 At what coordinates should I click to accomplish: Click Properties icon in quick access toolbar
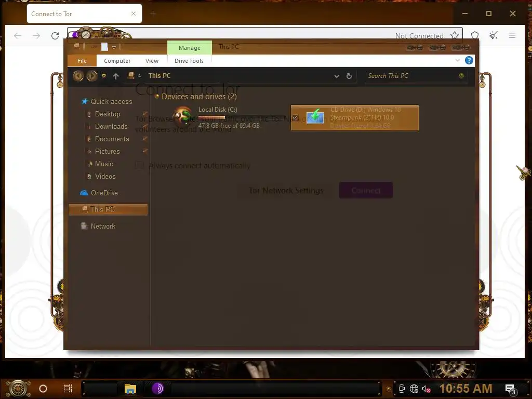click(94, 47)
